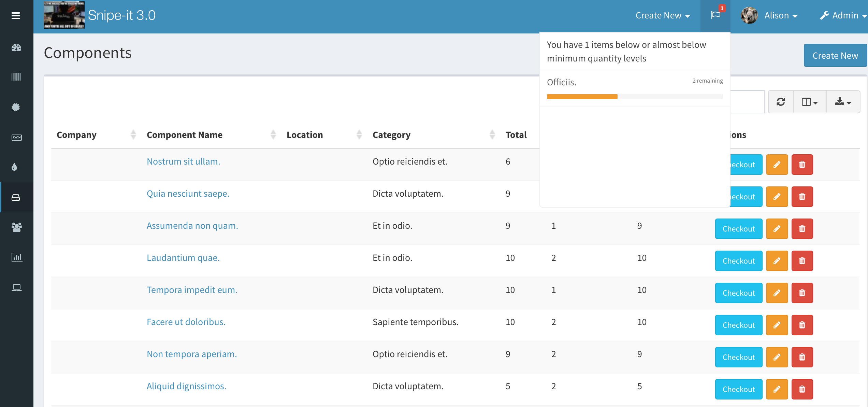This screenshot has height=407, width=868.
Task: Open Licenses via the certificate icon
Action: (16, 107)
